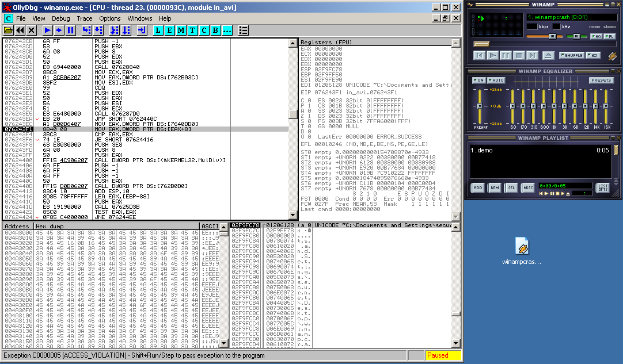
Task: Click Winamp's main pause button
Action: pos(506,56)
